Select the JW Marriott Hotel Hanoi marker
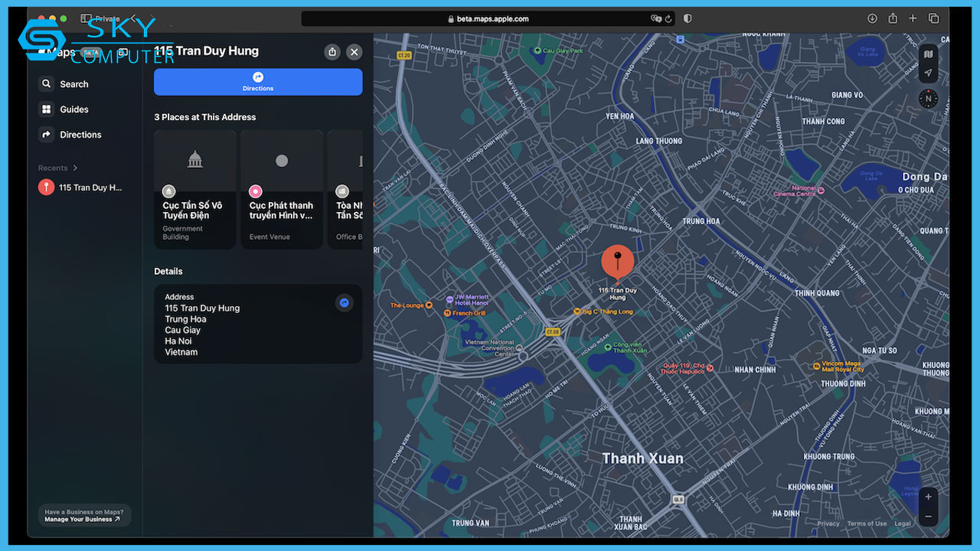 click(449, 299)
